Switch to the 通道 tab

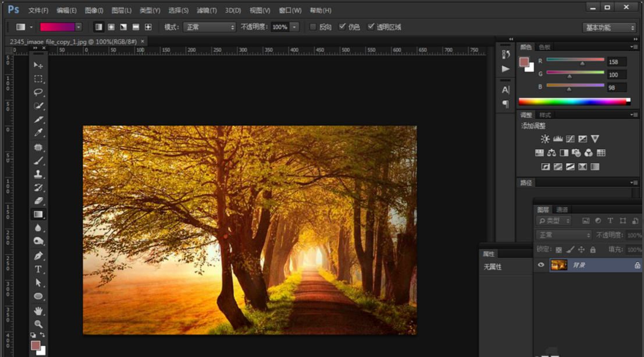(562, 210)
